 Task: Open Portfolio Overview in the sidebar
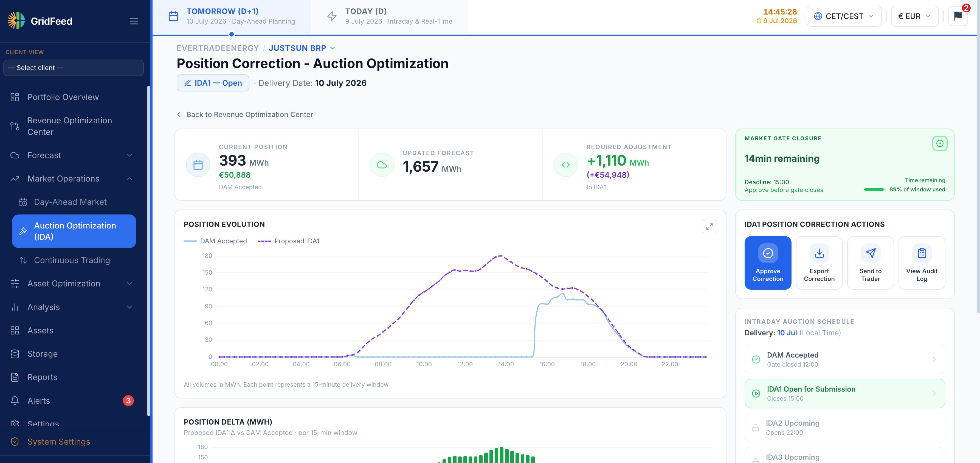[x=74, y=97]
